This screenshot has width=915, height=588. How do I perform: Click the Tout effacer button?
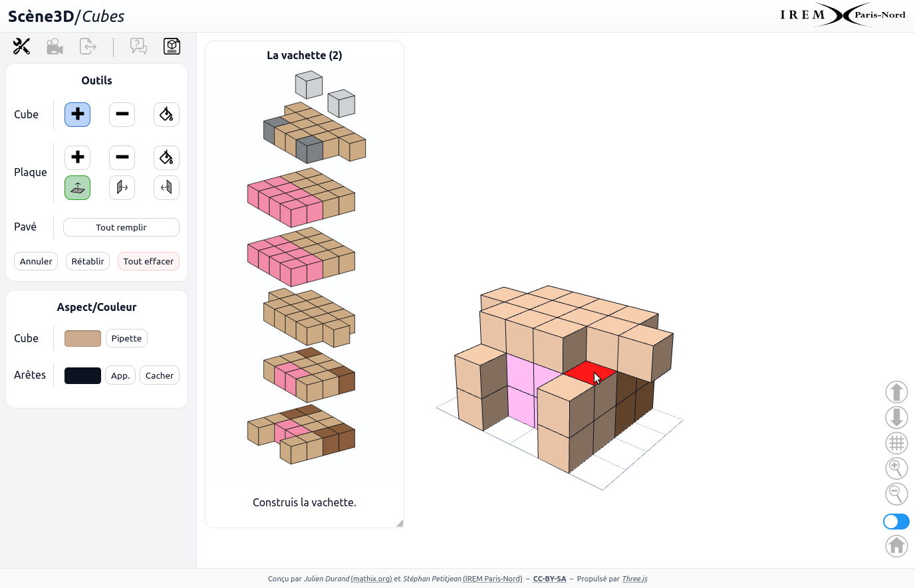[x=148, y=261]
